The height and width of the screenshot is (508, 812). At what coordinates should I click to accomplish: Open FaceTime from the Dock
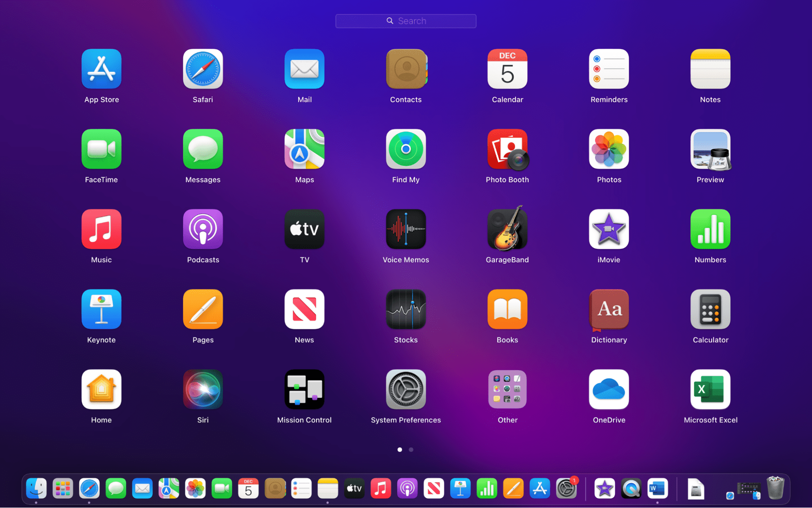coord(222,488)
